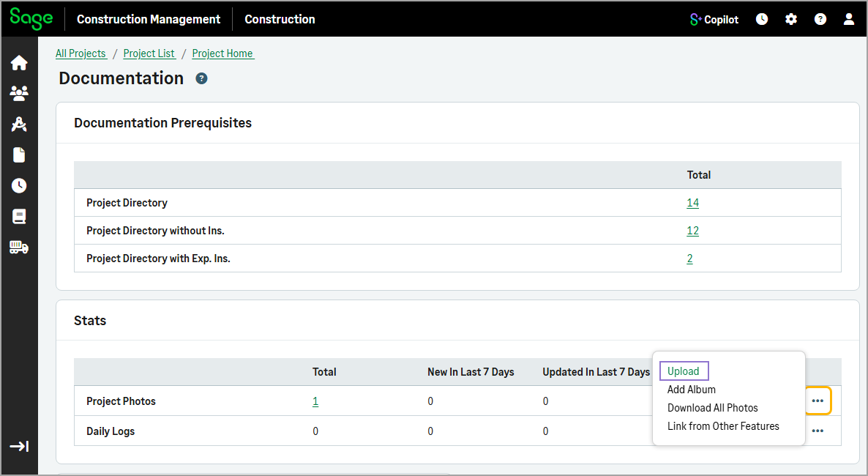Viewport: 868px width, 476px height.
Task: Open the delivery truck sidebar icon
Action: click(x=19, y=248)
